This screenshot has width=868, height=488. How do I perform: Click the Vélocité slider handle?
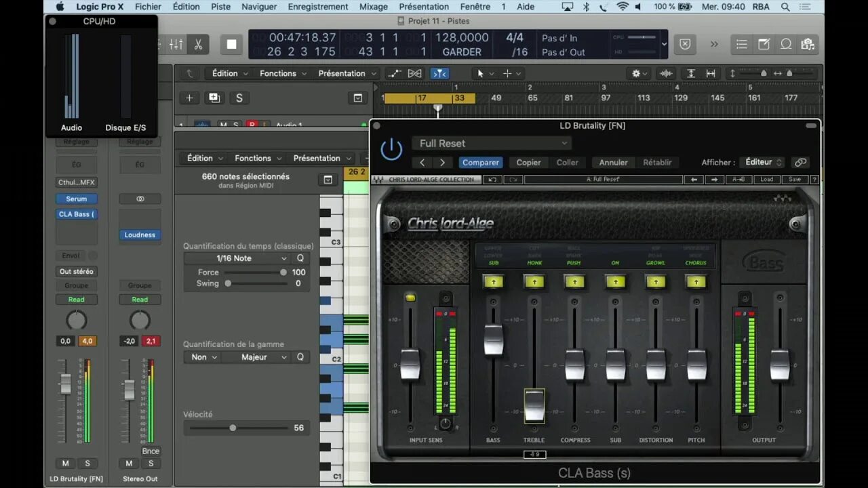233,428
